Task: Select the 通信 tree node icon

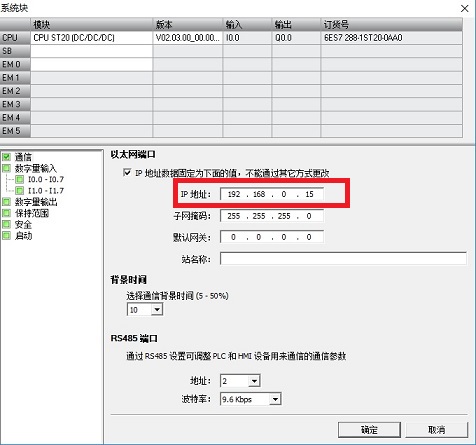Action: [6, 157]
